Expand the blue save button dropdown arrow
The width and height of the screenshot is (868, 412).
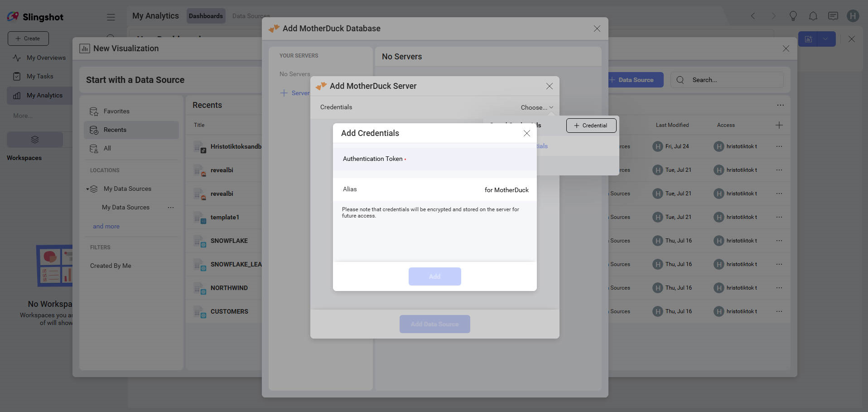[x=826, y=39]
